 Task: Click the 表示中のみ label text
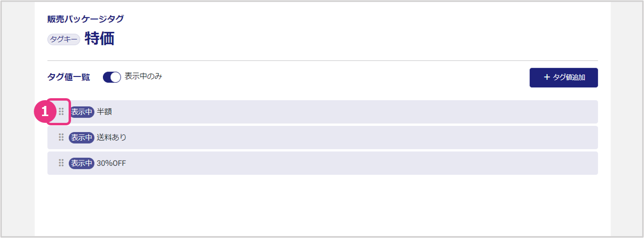point(143,76)
